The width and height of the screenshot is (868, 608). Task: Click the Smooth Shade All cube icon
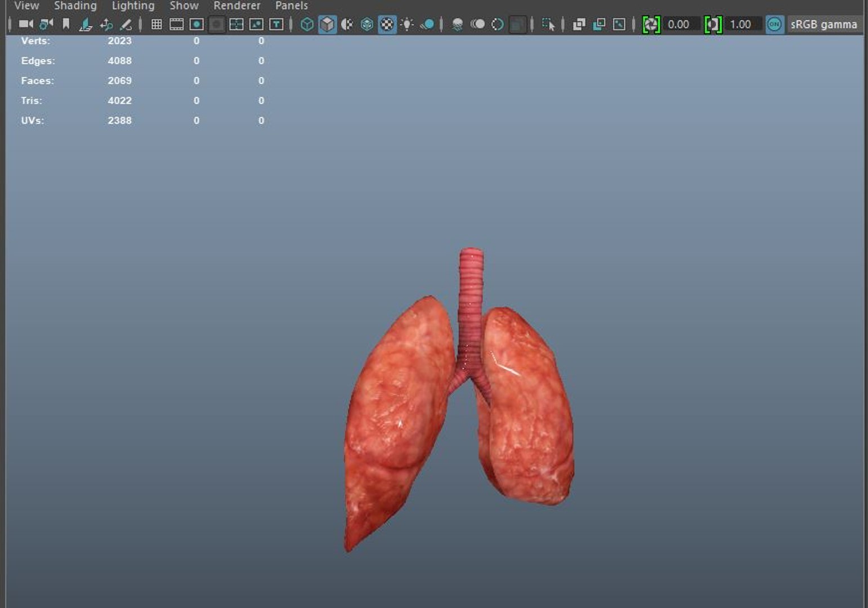point(327,24)
